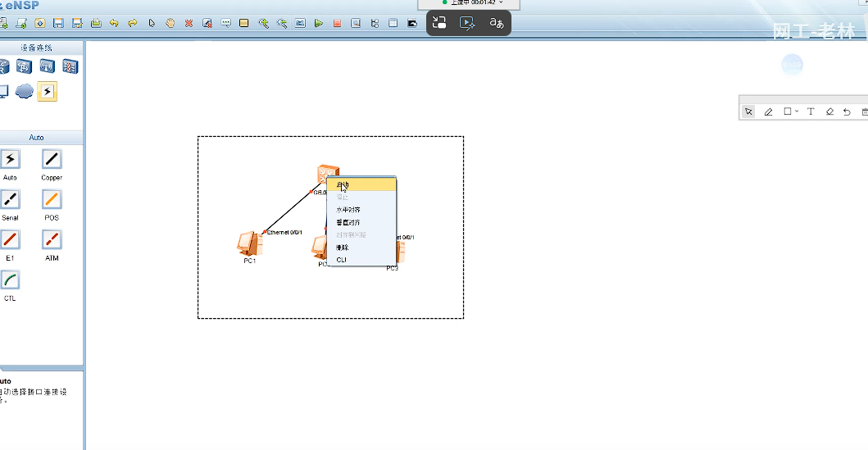This screenshot has height=450, width=868.
Task: Click the red stop devices square icon
Action: click(337, 23)
